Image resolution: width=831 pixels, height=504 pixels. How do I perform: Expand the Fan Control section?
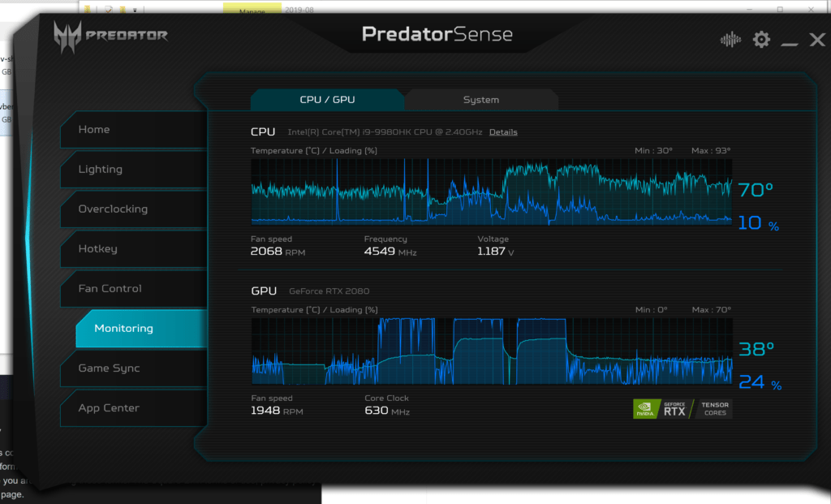point(130,289)
